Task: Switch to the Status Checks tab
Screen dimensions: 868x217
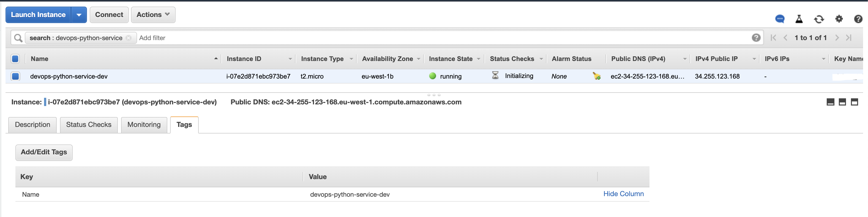Action: pos(89,125)
